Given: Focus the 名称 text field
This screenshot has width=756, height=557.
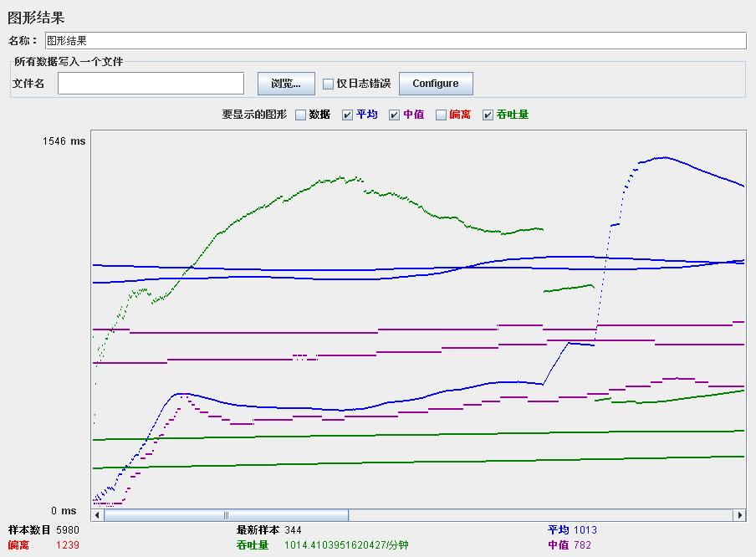Looking at the screenshot, I should pos(396,40).
